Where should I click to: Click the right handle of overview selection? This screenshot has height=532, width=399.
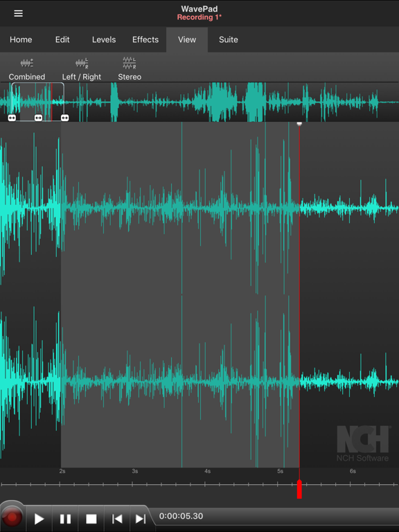[65, 118]
